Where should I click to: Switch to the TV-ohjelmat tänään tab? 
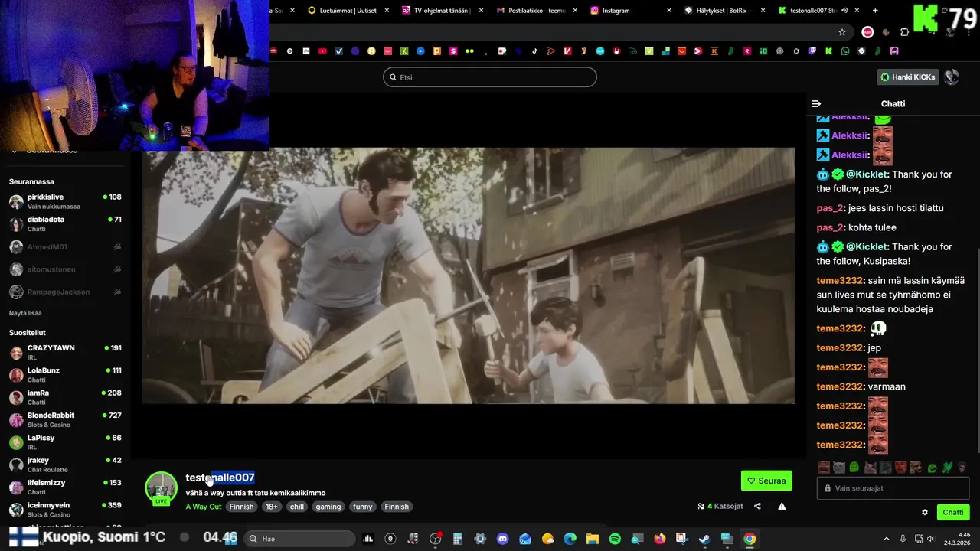click(x=442, y=11)
